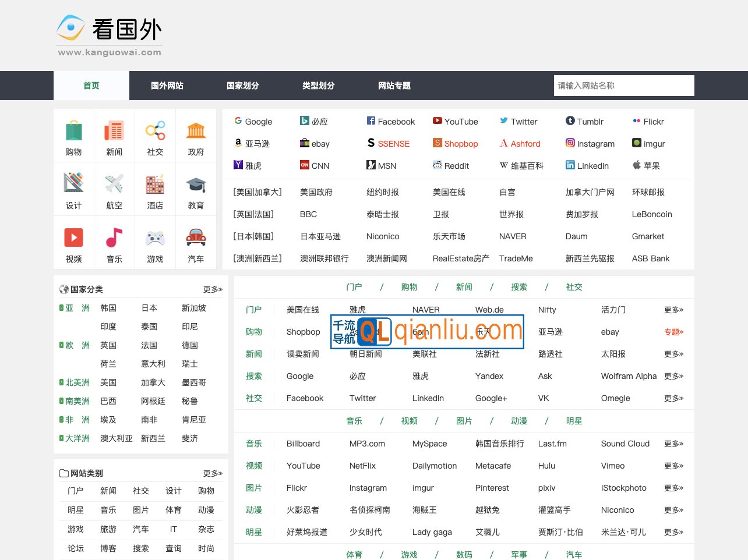Click the 购物 shopping bag icon
Viewport: 748px width, 560px height.
pos(73,130)
